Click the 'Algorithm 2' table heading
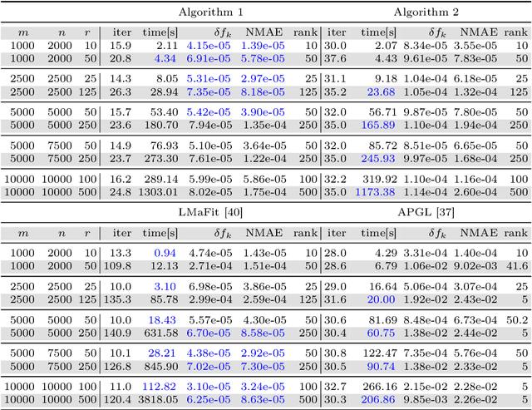This screenshot has height=410, width=532. click(x=426, y=12)
